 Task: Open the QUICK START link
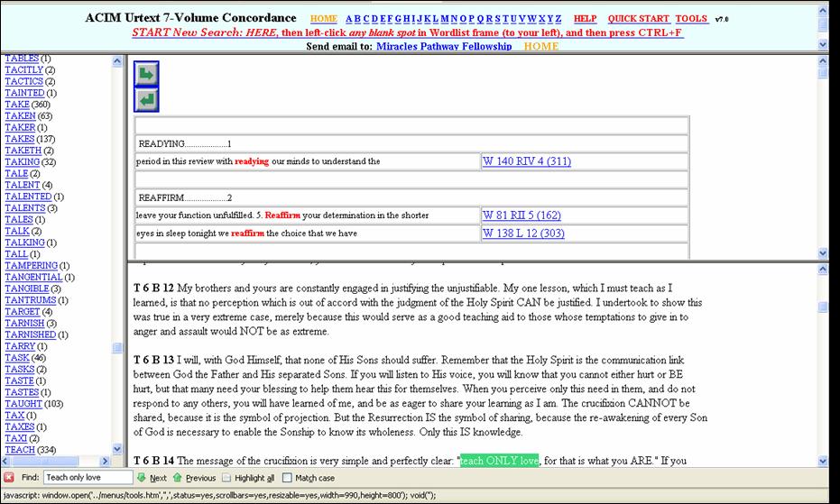click(x=638, y=19)
